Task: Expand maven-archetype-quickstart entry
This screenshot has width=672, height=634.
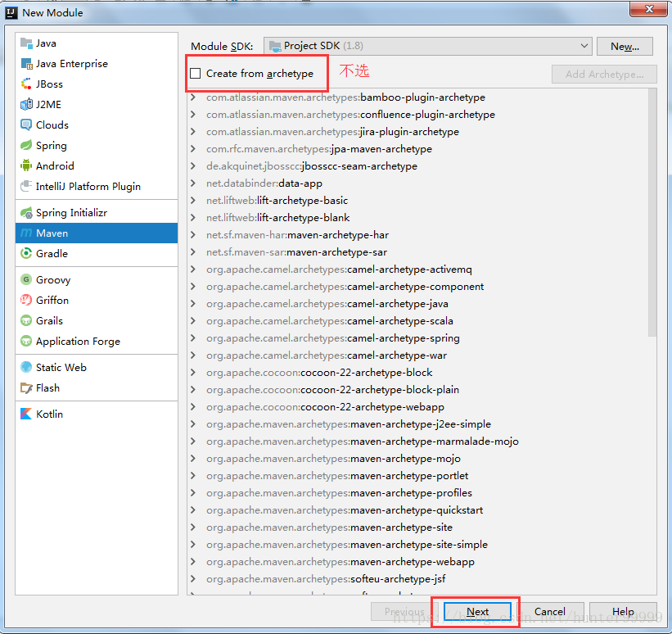Action: pyautogui.click(x=193, y=510)
